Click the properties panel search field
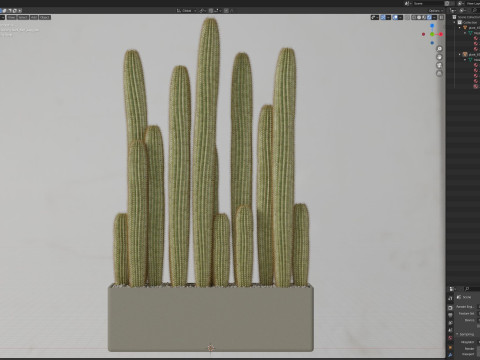480x360 pixels. [472, 289]
